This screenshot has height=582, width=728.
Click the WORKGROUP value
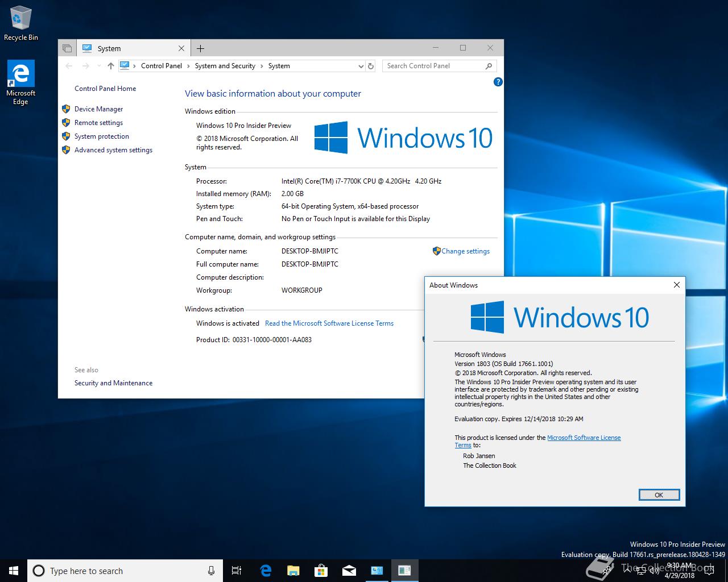[302, 290]
